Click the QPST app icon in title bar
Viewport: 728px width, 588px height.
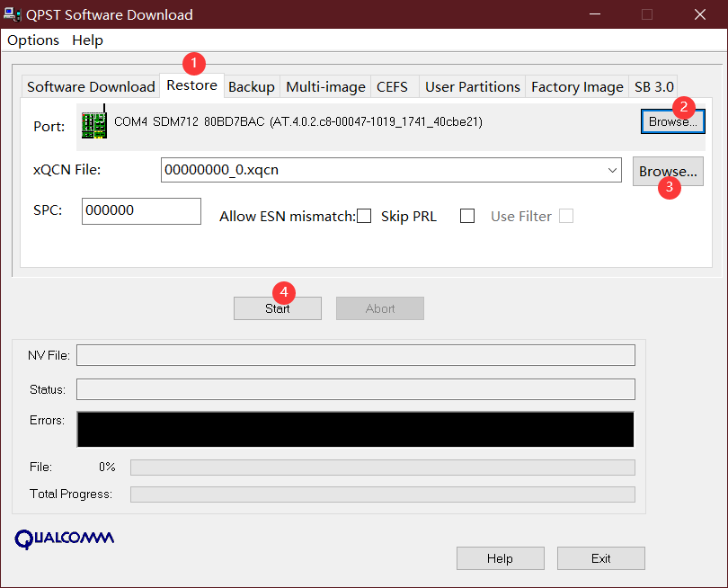(x=13, y=14)
